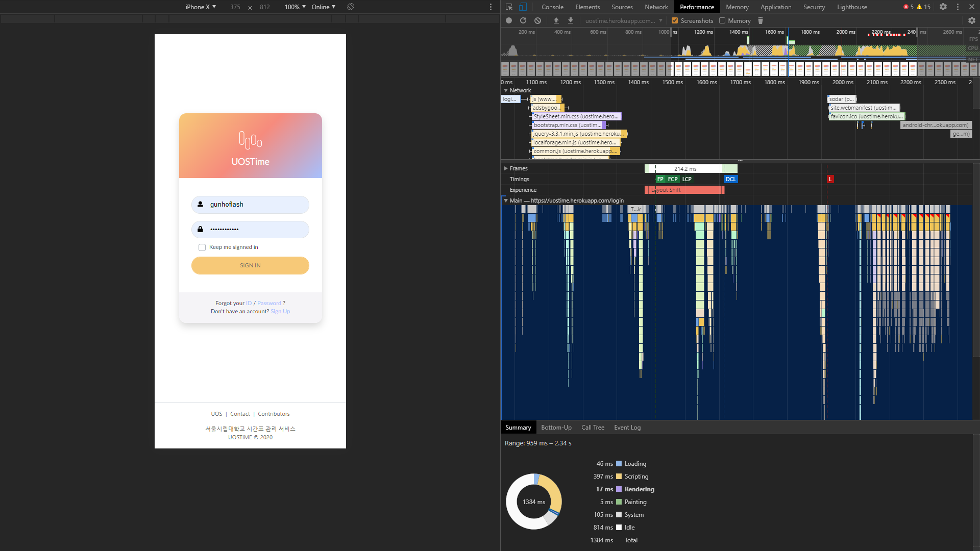Screen dimensions: 980x551
Task: Open the iPhone X device dropdown
Action: [201, 7]
